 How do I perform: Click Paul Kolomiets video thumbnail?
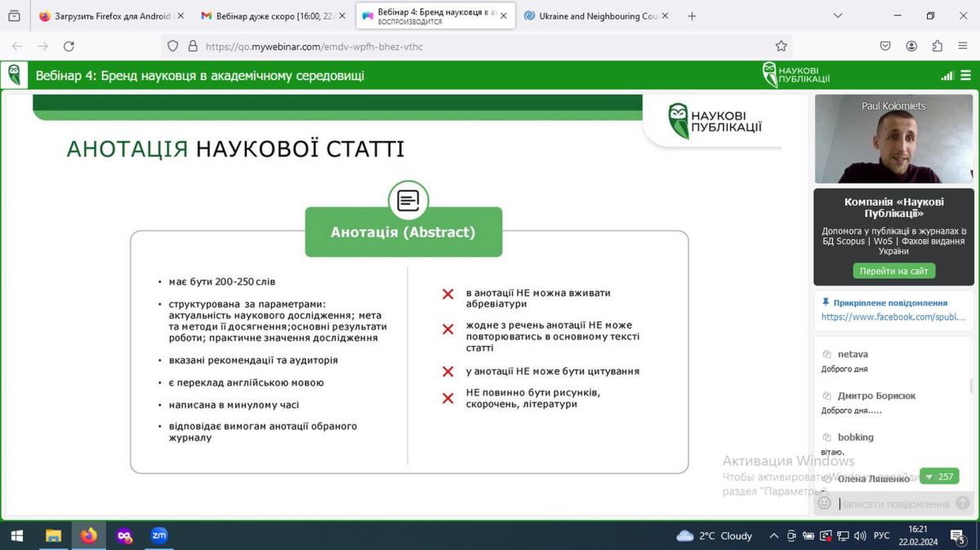[894, 139]
